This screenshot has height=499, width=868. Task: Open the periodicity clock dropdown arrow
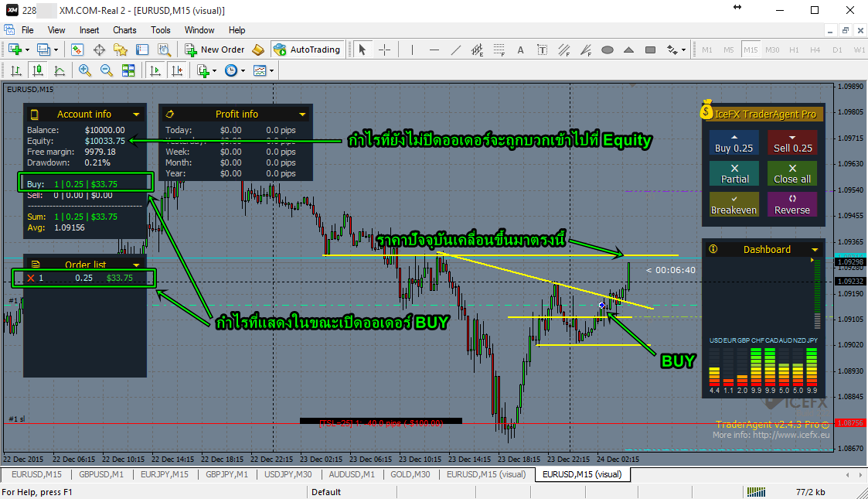click(x=243, y=70)
